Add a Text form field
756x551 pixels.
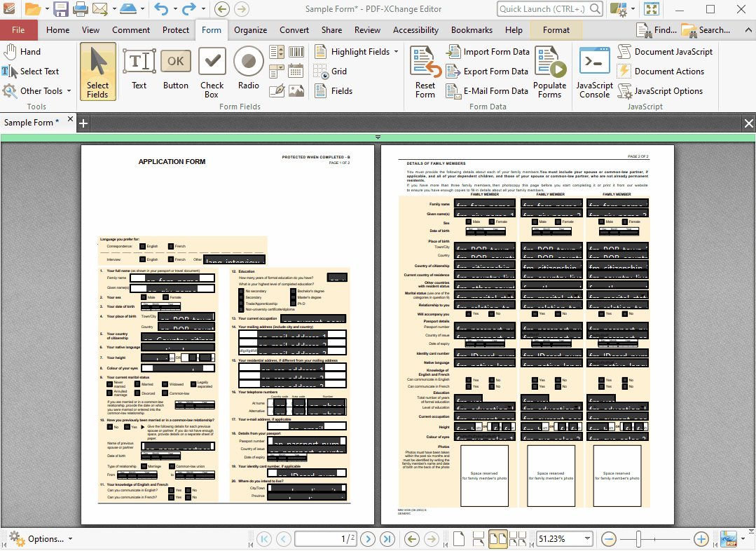point(139,70)
